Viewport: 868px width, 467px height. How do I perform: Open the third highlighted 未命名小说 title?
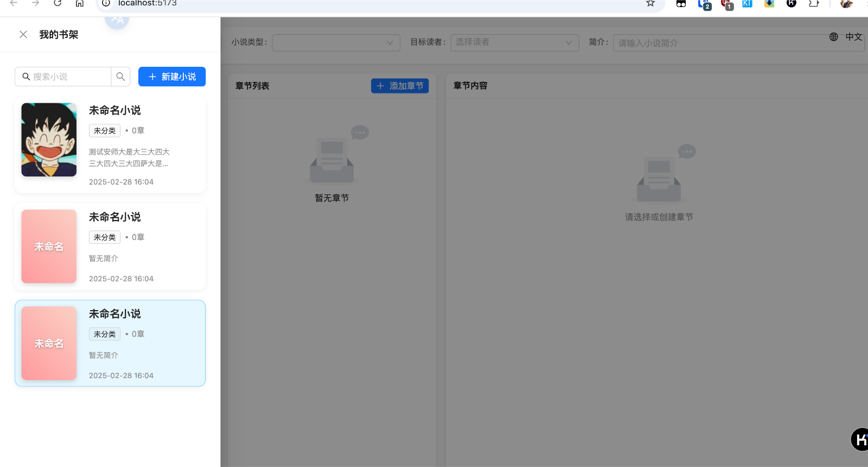(x=115, y=314)
